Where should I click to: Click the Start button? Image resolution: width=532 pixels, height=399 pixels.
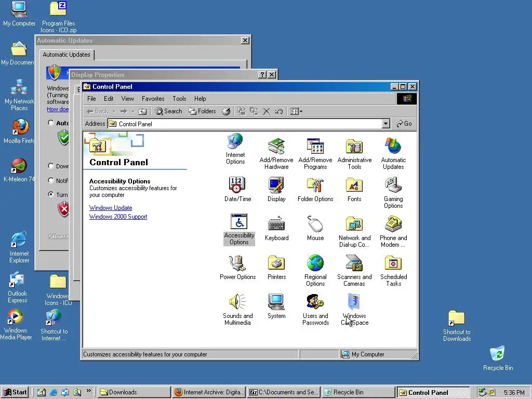coord(15,392)
